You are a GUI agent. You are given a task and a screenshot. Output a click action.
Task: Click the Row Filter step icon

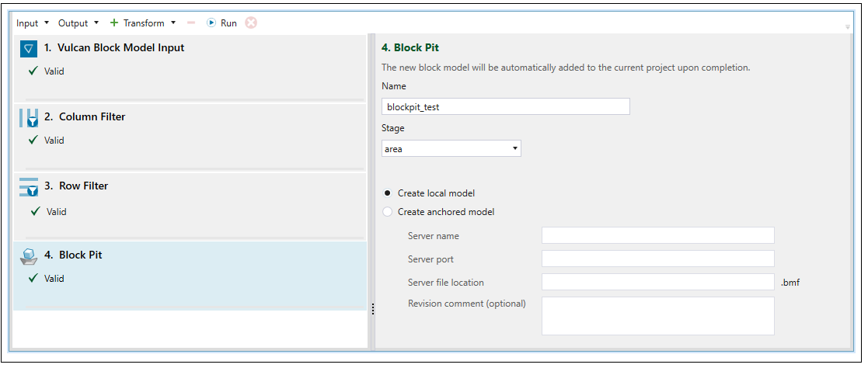[29, 187]
